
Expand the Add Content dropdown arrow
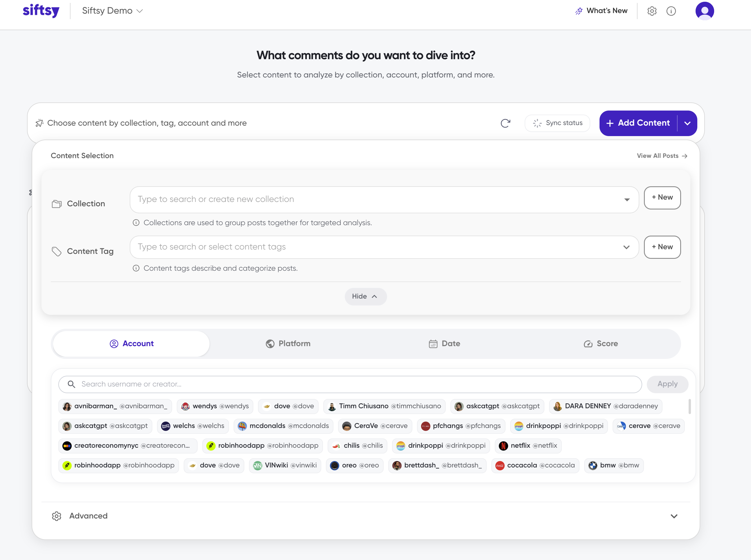click(x=687, y=123)
